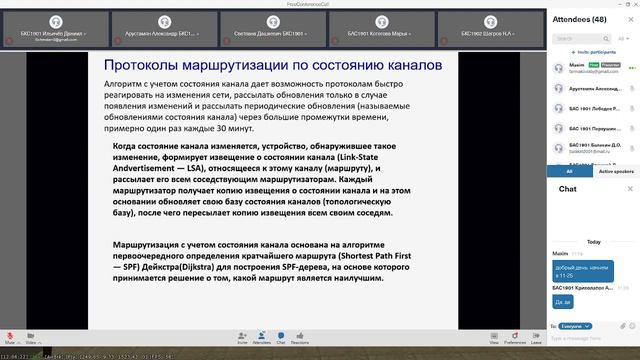This screenshot has width=640, height=360.
Task: Click the microphone icon for БАС 1901 Лебедев
Action: [632, 108]
